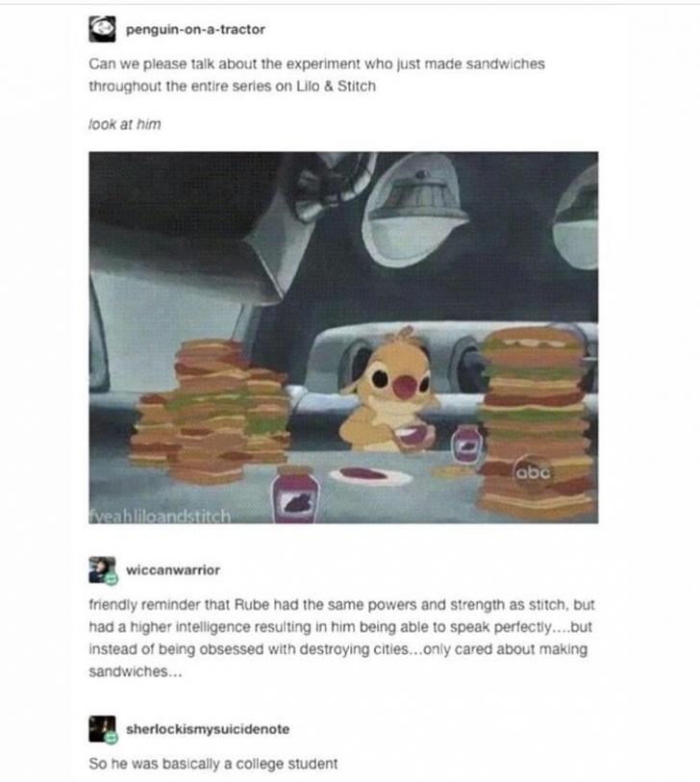Click the fyeahliloandstitch watermark text
Image resolution: width=700 pixels, height=782 pixels.
coord(160,516)
